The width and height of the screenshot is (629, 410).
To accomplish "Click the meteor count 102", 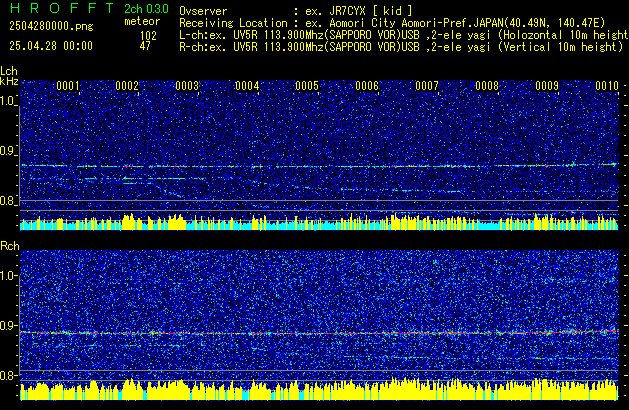I will 148,36.
